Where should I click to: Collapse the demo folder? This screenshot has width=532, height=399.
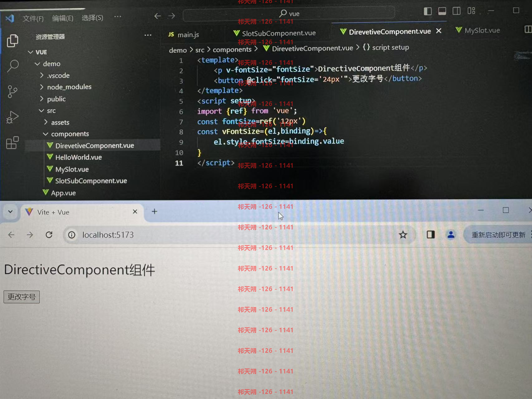coord(48,64)
